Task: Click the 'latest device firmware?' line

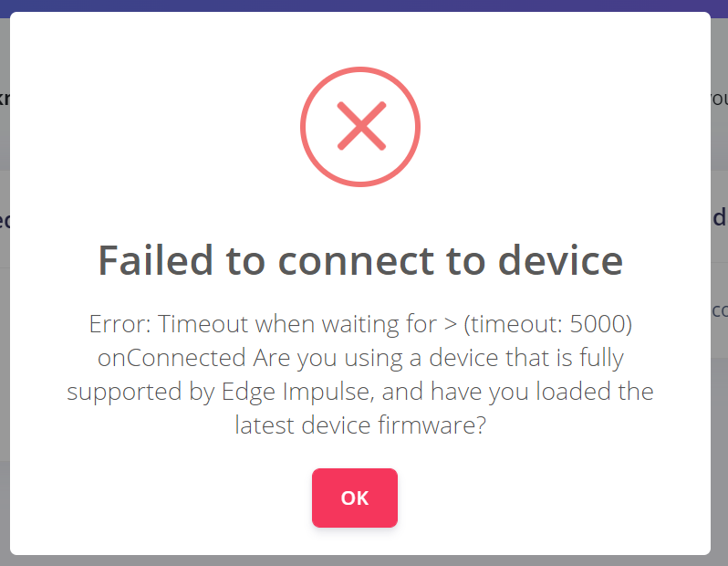Action: click(360, 425)
